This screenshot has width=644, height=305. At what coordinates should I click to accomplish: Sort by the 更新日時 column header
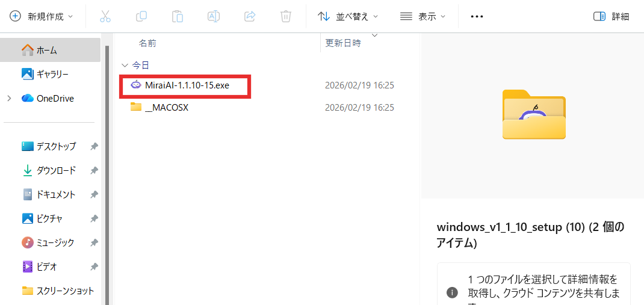tap(343, 43)
